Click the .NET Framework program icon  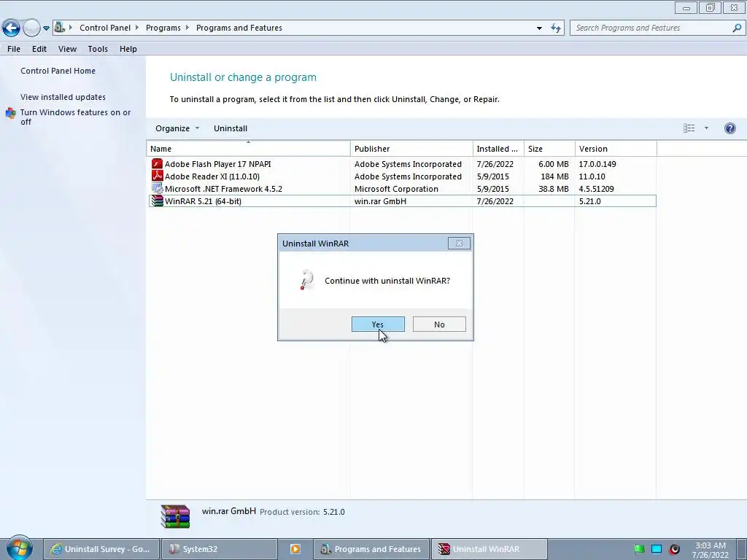[157, 189]
